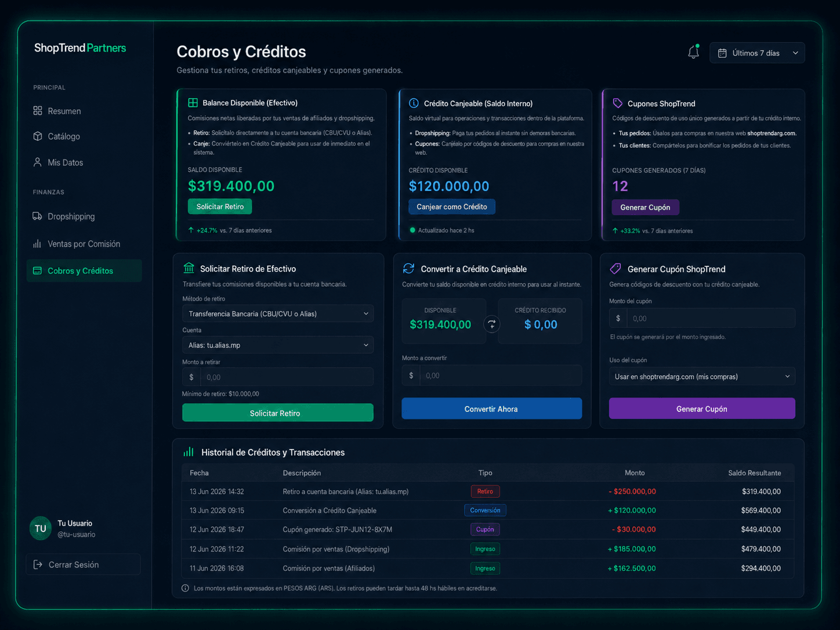
Task: Click the Canjear como Crédito button
Action: pos(452,207)
